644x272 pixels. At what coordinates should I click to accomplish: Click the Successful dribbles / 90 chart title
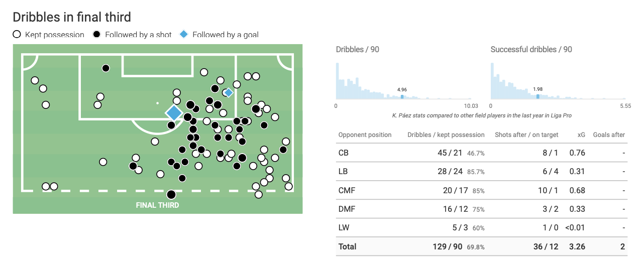pyautogui.click(x=531, y=49)
